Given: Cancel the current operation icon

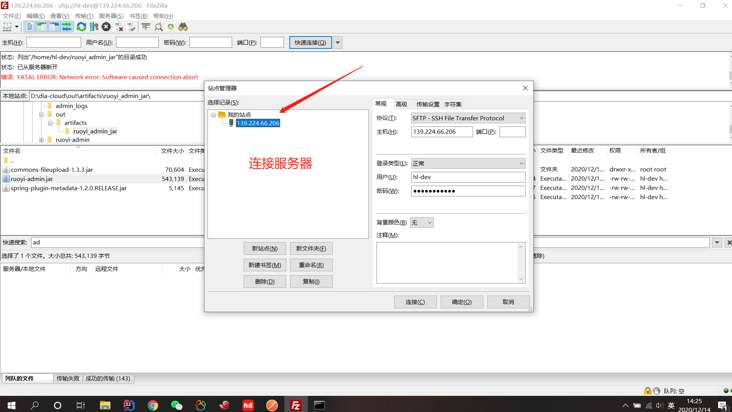Looking at the screenshot, I should [106, 27].
